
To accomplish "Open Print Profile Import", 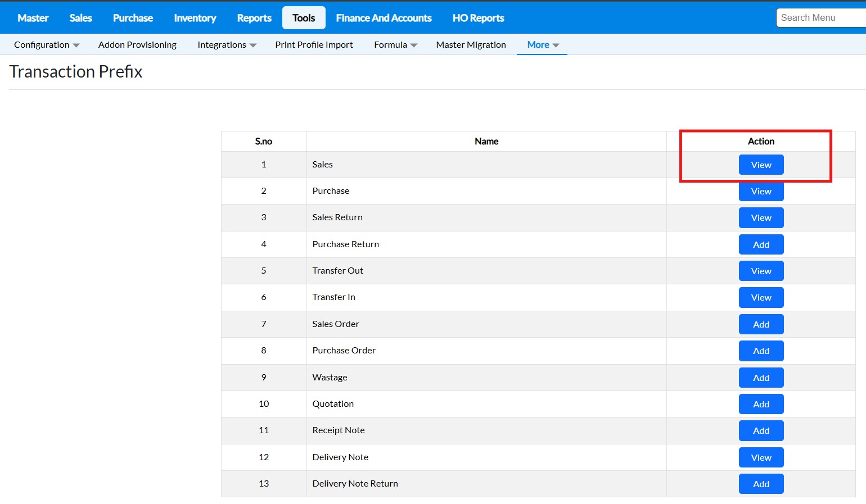I will [314, 45].
